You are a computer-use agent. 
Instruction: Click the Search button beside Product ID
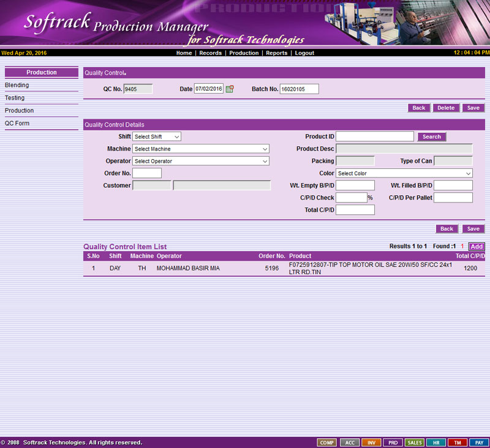[432, 137]
